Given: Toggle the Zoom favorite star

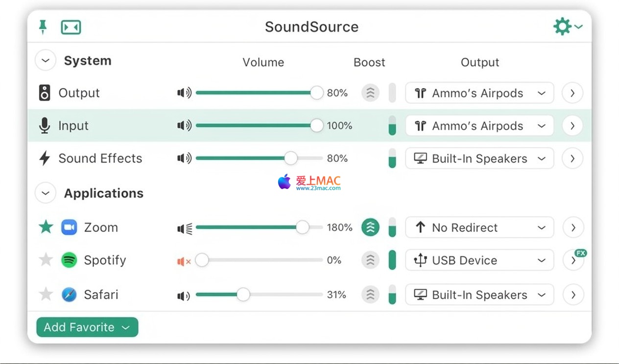Looking at the screenshot, I should [46, 227].
